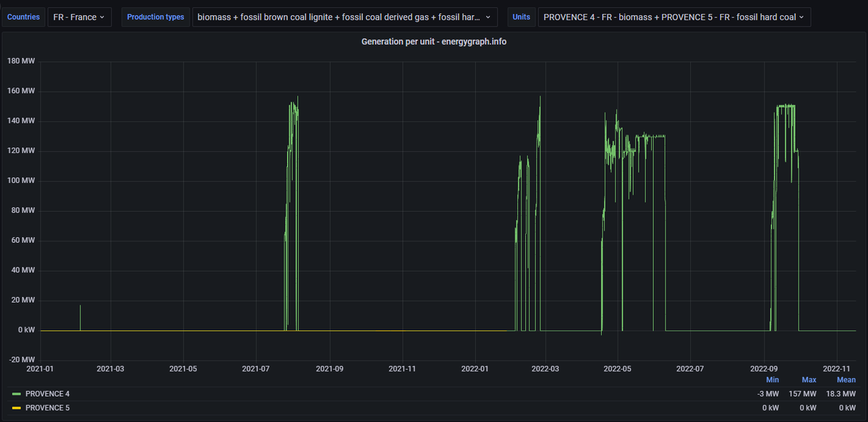The height and width of the screenshot is (422, 868).
Task: Click the blue Units label
Action: point(522,17)
